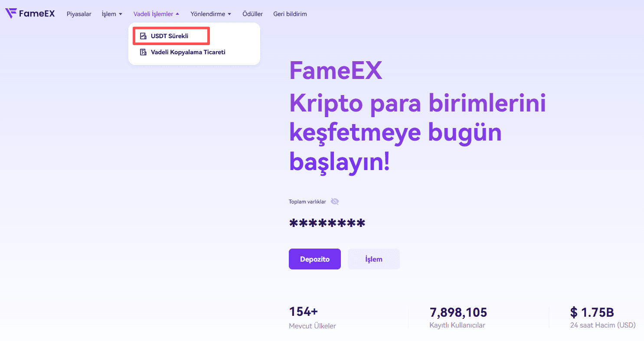Image resolution: width=644 pixels, height=341 pixels.
Task: Click the Vadeli Kopyalama Ticareti icon
Action: [x=143, y=52]
